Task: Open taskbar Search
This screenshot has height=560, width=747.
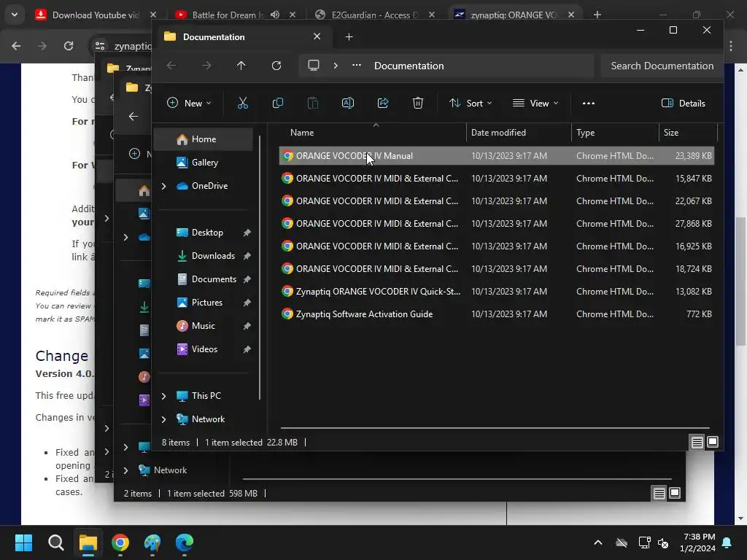Action: tap(55, 542)
